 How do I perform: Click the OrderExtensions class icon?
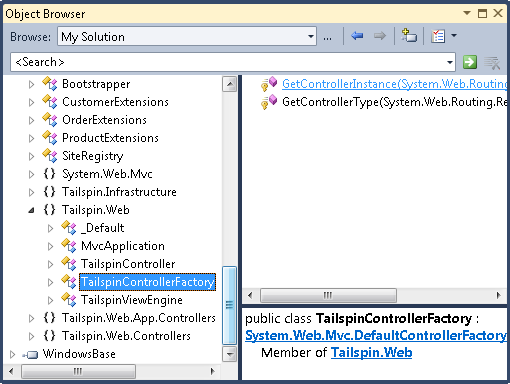coord(50,120)
